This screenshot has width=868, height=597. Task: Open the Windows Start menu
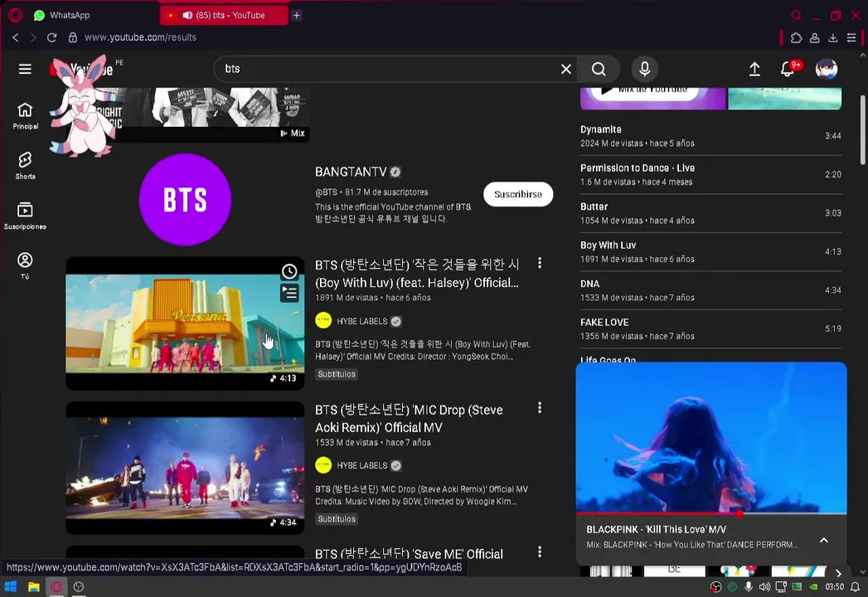[x=11, y=586]
